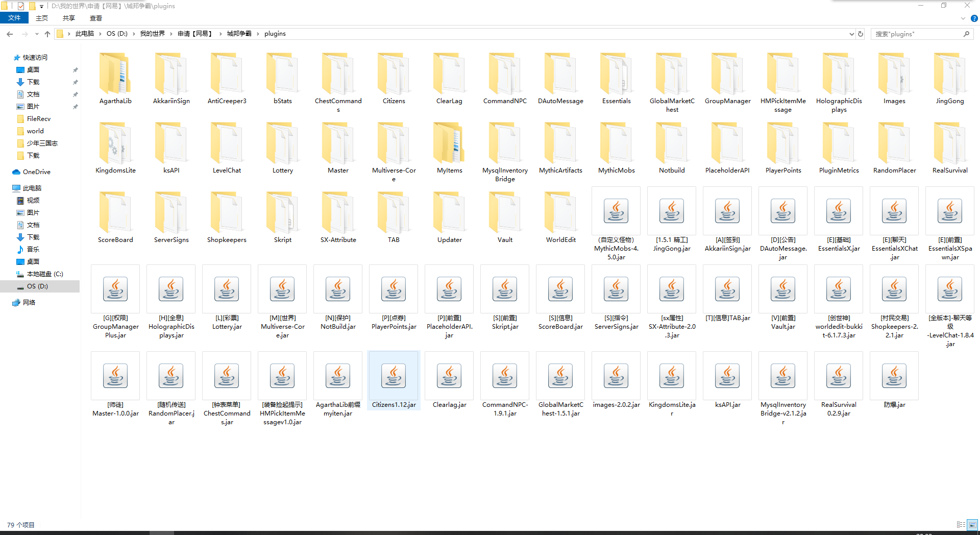
Task: Select OS (D:) drive in the navigation pane
Action: (37, 286)
